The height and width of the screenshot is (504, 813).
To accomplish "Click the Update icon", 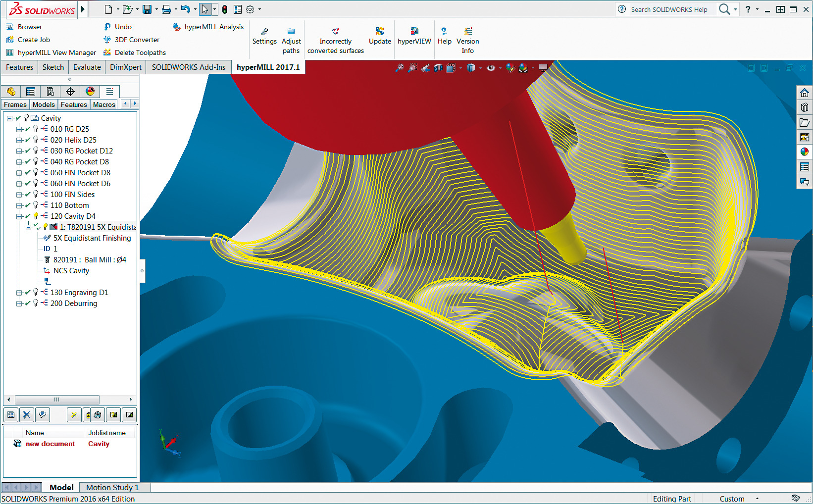I will pos(380,31).
